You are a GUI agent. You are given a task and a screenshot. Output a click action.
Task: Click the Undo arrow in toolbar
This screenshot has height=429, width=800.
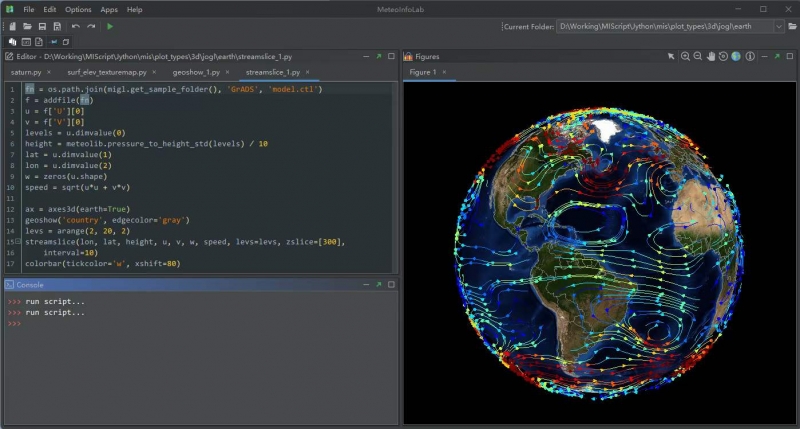pyautogui.click(x=76, y=25)
